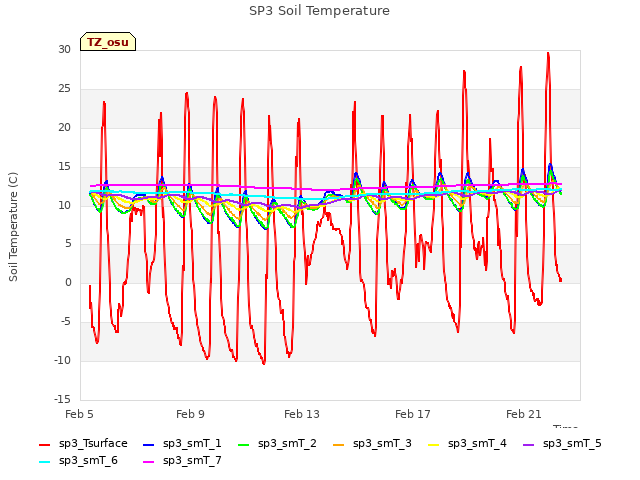Click the red sp3_Tsurface legend swatch
Viewport: 640px width, 480px height.
click(x=44, y=444)
